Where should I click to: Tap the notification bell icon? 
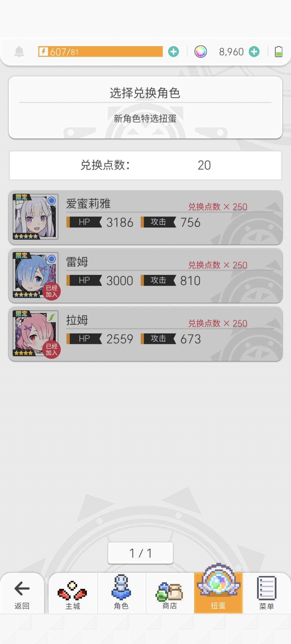pyautogui.click(x=19, y=52)
